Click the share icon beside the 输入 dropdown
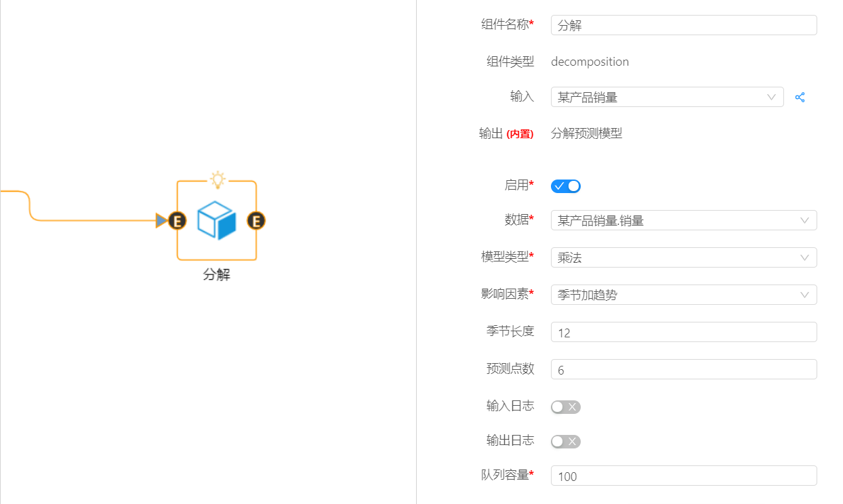The image size is (843, 504). coord(800,98)
